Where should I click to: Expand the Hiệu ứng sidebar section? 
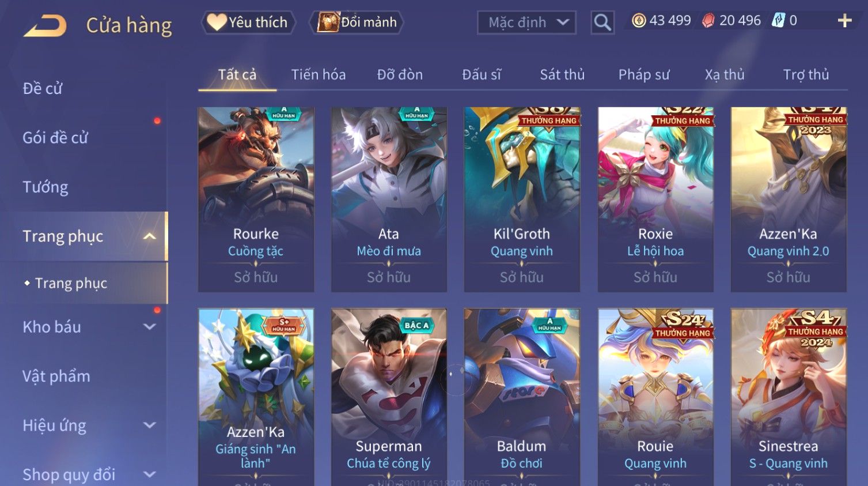pyautogui.click(x=149, y=425)
